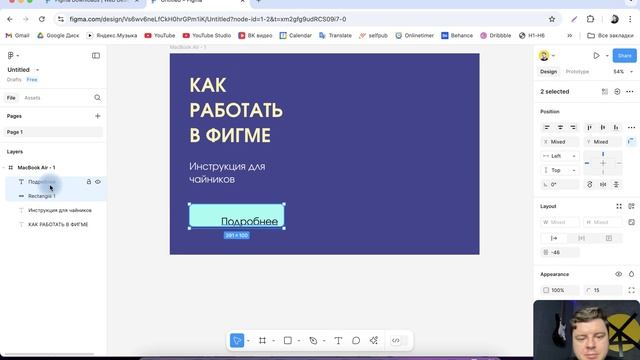Open Rectangle shape tools chevron
The height and width of the screenshot is (360, 640).
299,340
